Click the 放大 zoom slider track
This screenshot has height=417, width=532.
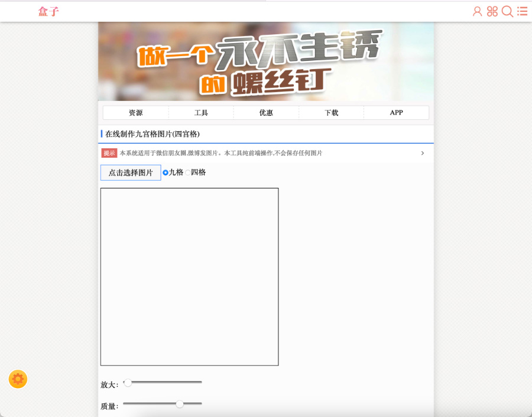tap(166, 382)
